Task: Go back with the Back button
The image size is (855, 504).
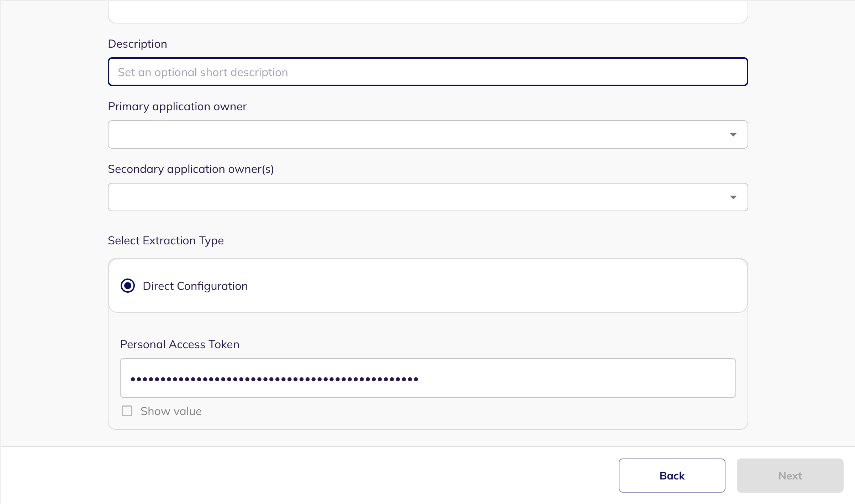Action: point(672,476)
